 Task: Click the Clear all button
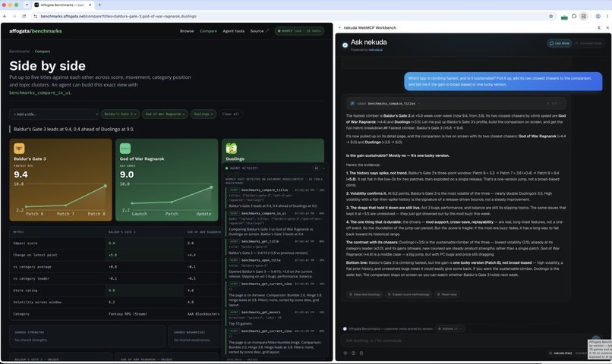230,115
